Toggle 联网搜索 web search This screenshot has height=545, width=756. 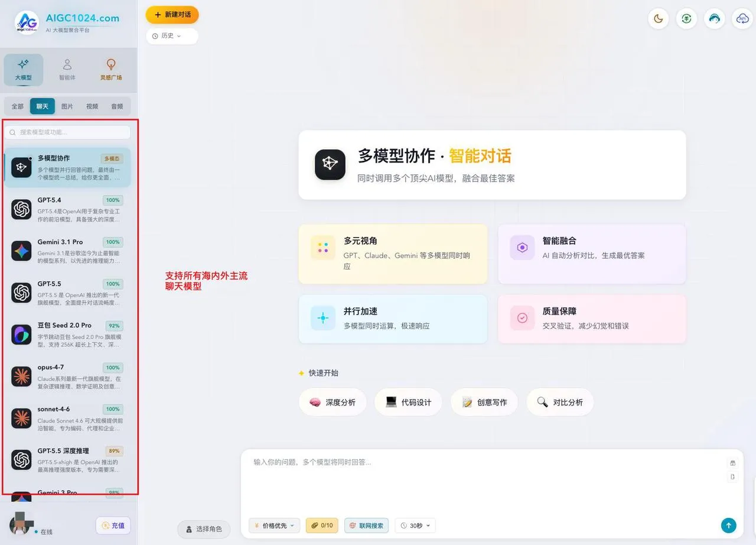pos(367,525)
